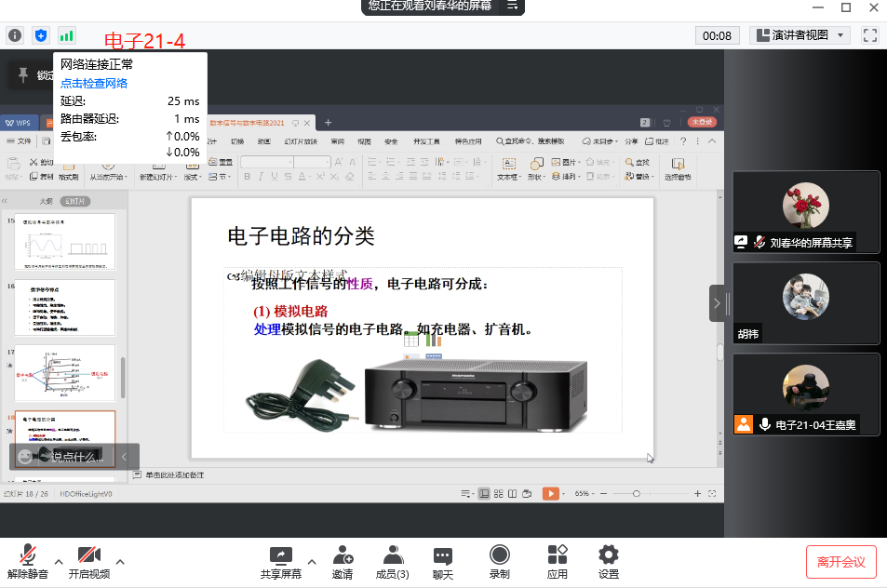Click the green network status icon
The height and width of the screenshot is (588, 887).
coord(67,35)
